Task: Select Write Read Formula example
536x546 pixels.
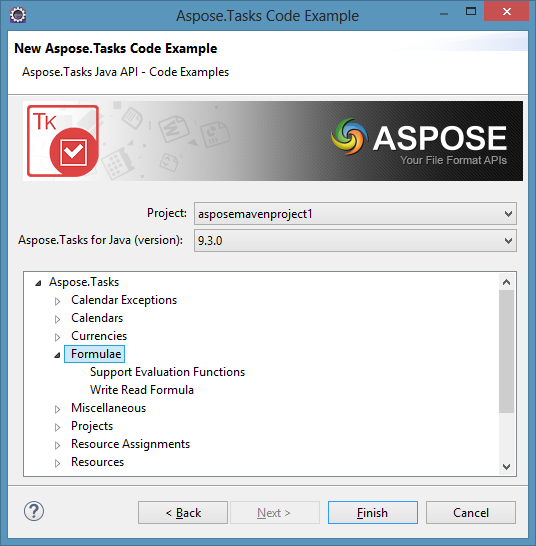Action: point(142,390)
